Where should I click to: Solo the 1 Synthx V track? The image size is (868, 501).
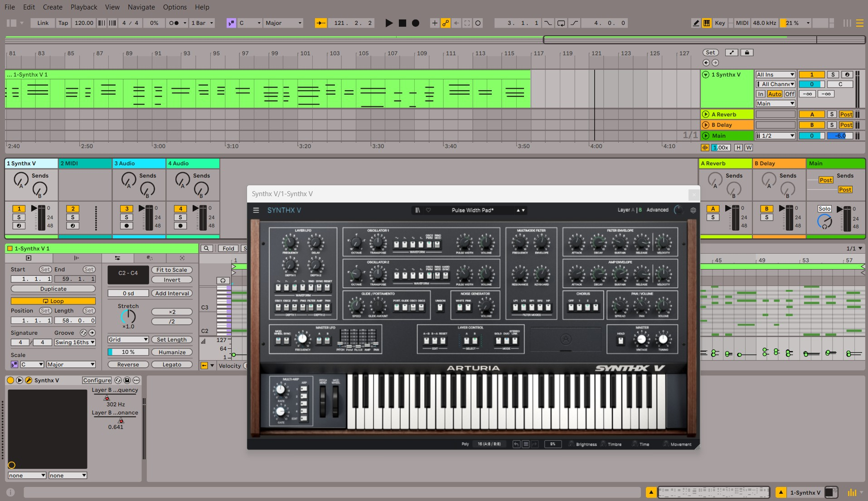click(x=833, y=75)
